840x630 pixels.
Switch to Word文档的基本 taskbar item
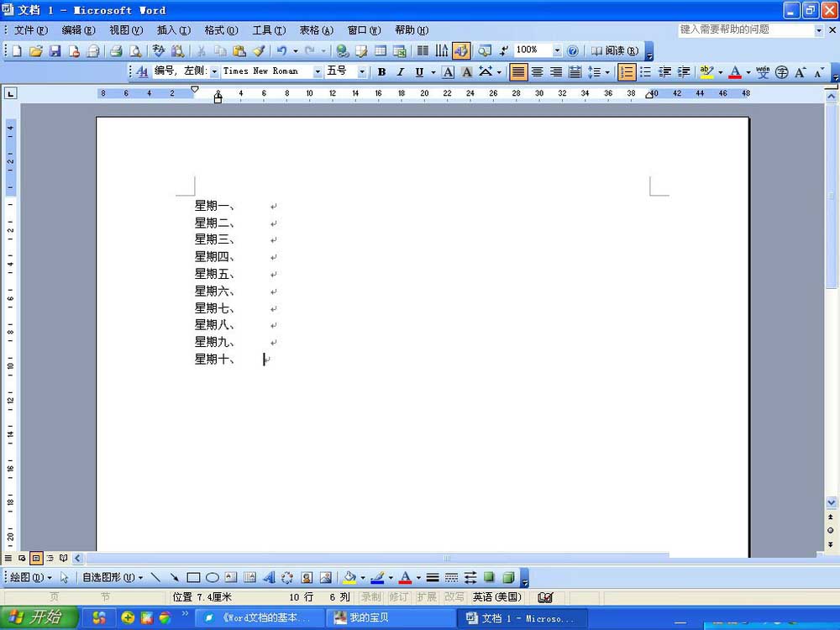coord(260,617)
